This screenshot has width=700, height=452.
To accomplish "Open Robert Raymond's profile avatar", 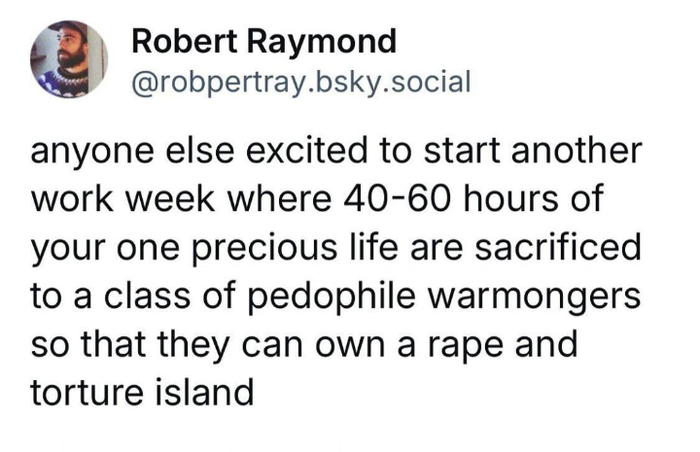I will 69,58.
